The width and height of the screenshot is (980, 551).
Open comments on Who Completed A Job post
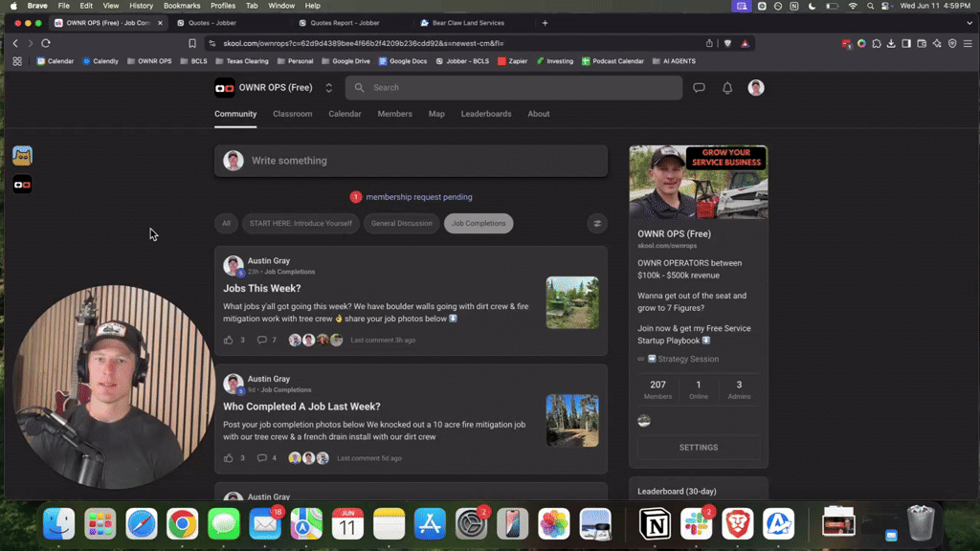click(262, 458)
